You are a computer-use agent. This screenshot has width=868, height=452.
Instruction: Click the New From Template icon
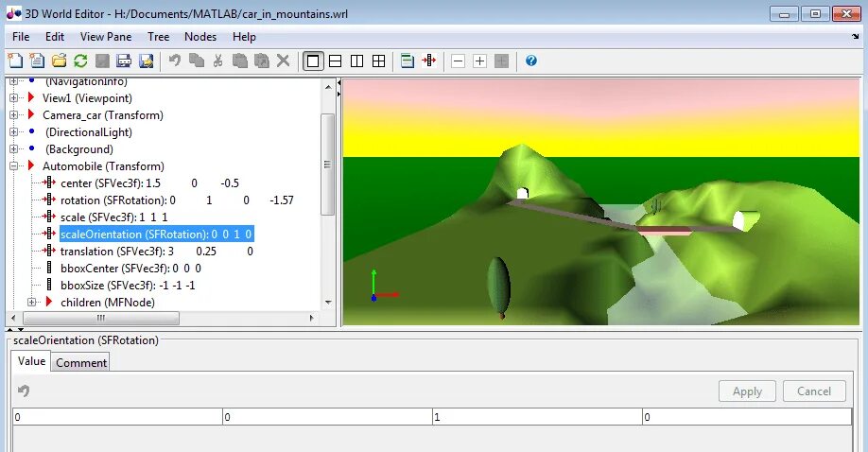click(37, 61)
